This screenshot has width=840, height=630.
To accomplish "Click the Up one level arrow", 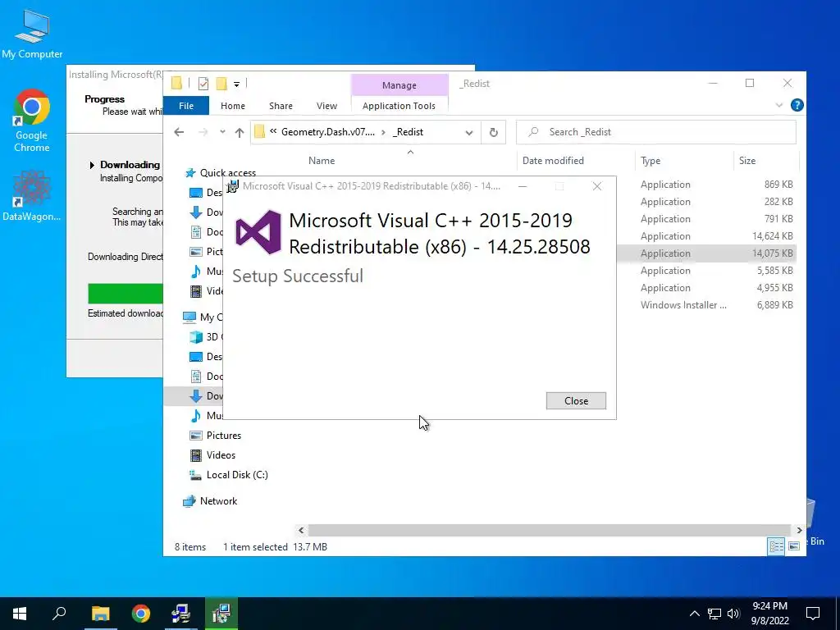I will (240, 132).
